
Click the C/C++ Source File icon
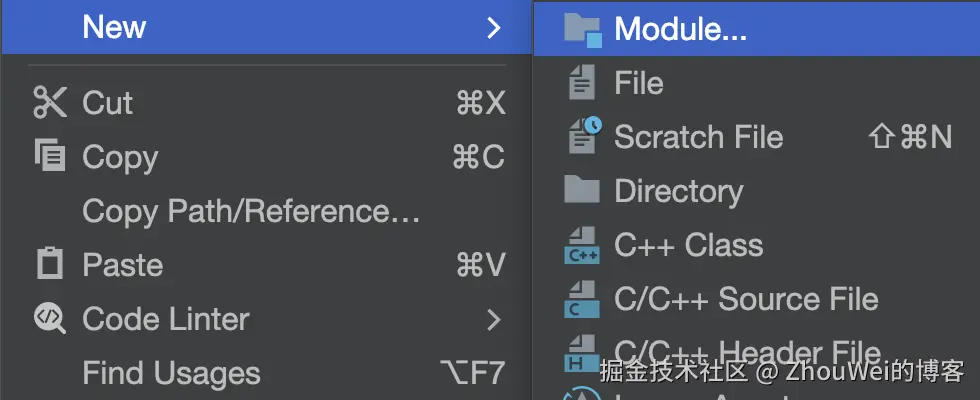(582, 299)
